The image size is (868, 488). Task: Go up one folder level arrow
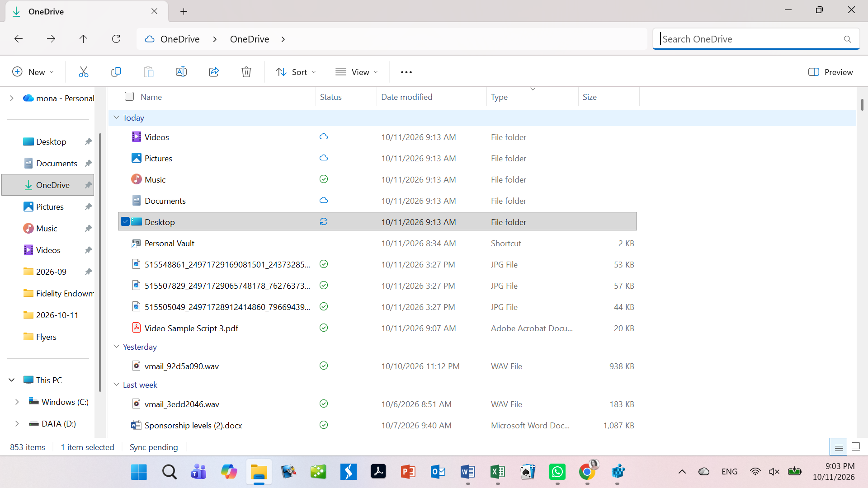(83, 39)
